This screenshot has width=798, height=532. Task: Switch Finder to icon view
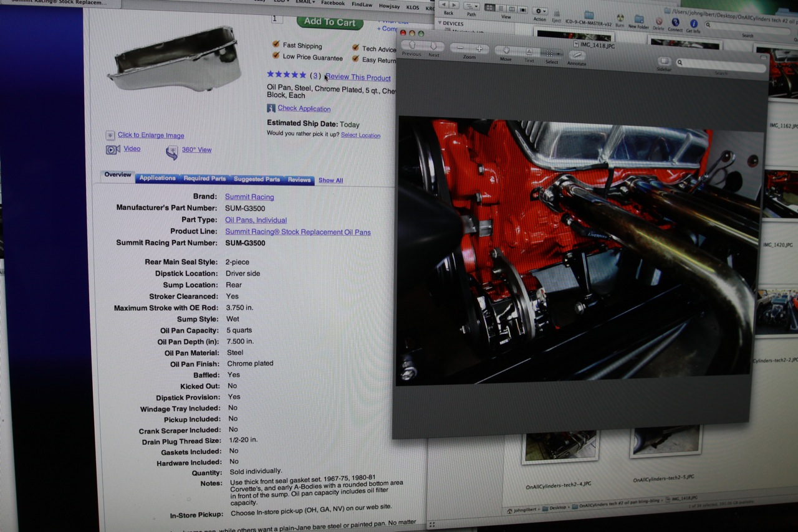pyautogui.click(x=490, y=9)
